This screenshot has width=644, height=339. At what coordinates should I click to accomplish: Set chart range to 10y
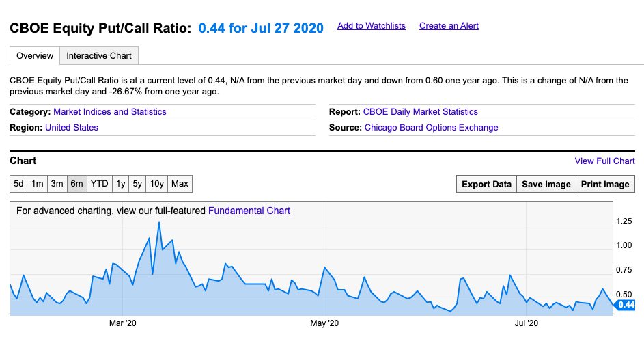[x=156, y=184]
